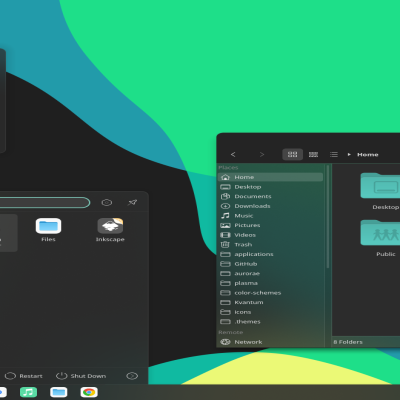
Task: Go forward in the file manager
Action: pyautogui.click(x=262, y=154)
